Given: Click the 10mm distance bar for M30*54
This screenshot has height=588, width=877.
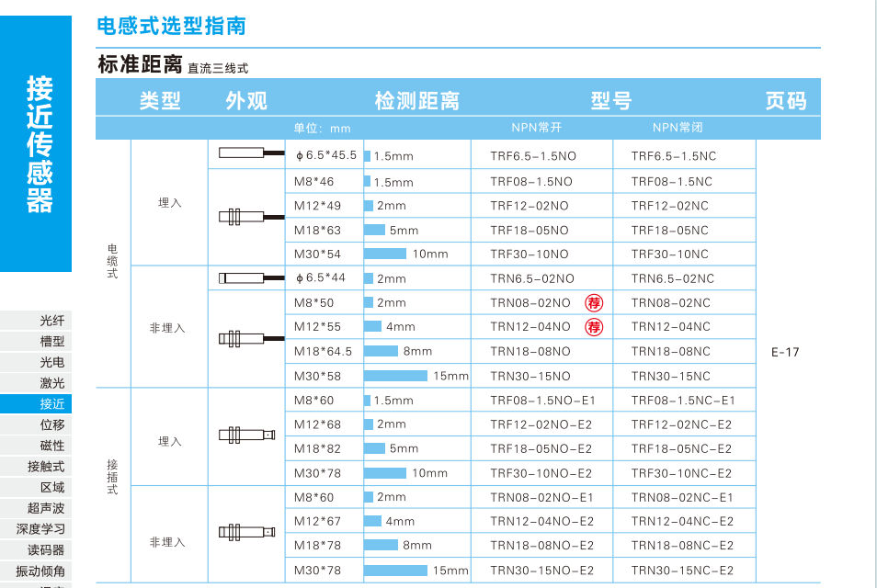Looking at the screenshot, I should 385,254.
